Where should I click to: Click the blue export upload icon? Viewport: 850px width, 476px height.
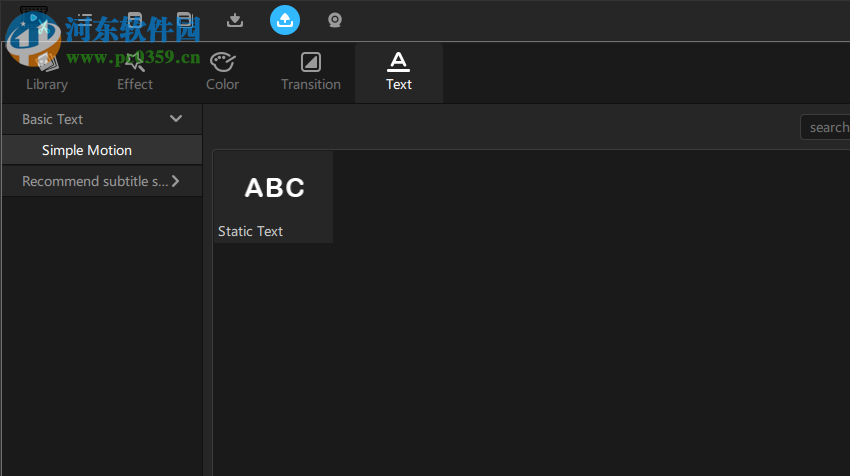[285, 19]
